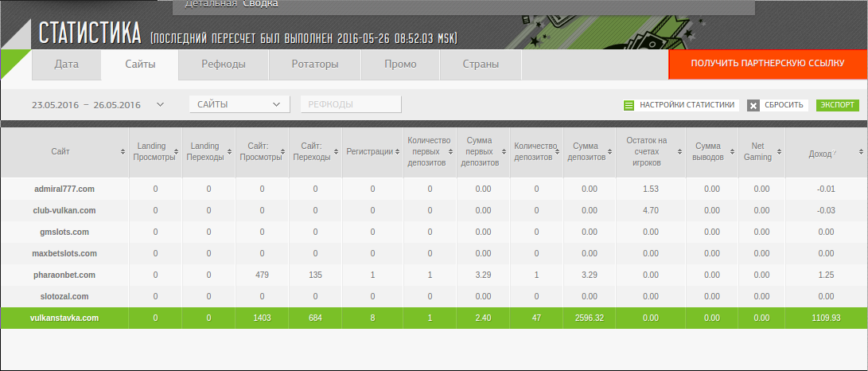Sort by Сумма первых депозитов arrows

[x=504, y=152]
